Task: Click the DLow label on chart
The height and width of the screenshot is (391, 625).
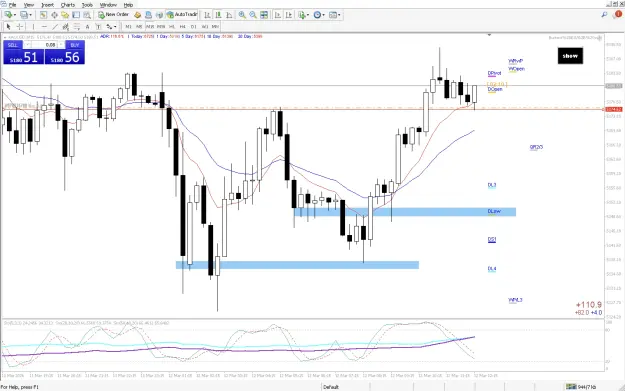Action: [494, 211]
